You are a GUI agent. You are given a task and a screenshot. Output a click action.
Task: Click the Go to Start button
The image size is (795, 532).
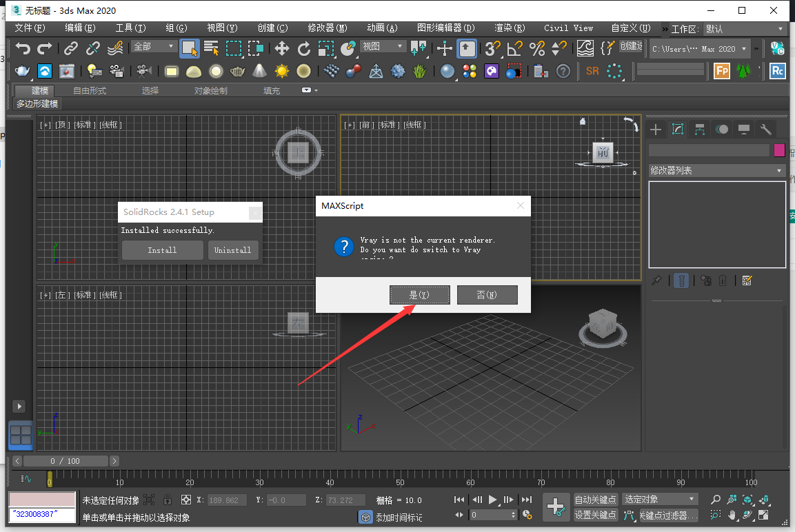pos(459,500)
